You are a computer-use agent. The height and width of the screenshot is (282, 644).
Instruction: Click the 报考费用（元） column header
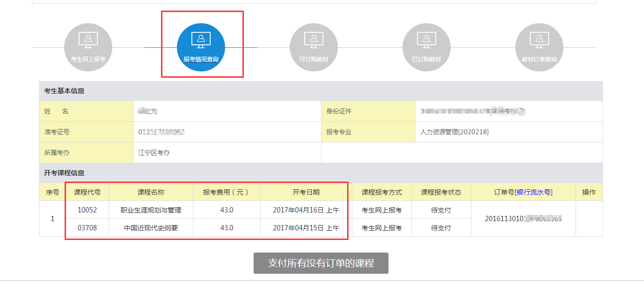227,192
